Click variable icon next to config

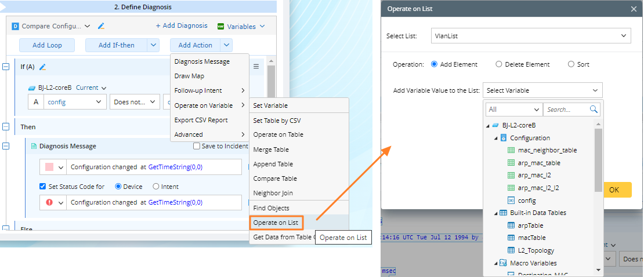coord(511,201)
